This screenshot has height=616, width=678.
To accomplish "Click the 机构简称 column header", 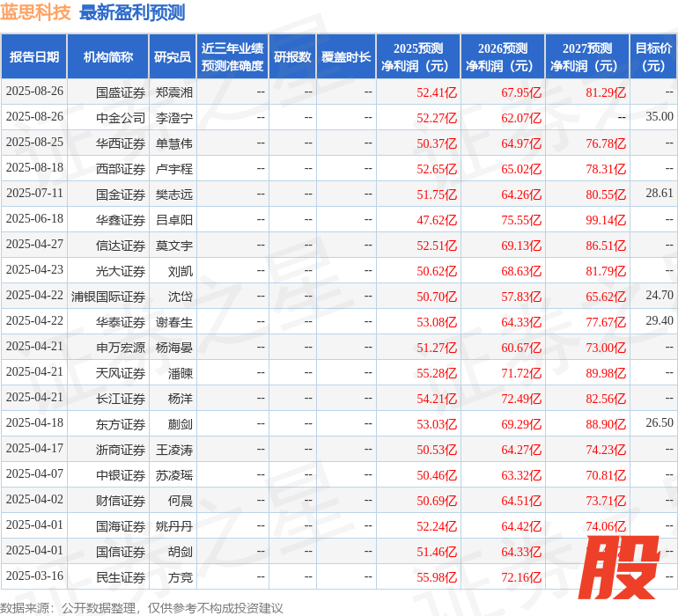I will point(108,57).
